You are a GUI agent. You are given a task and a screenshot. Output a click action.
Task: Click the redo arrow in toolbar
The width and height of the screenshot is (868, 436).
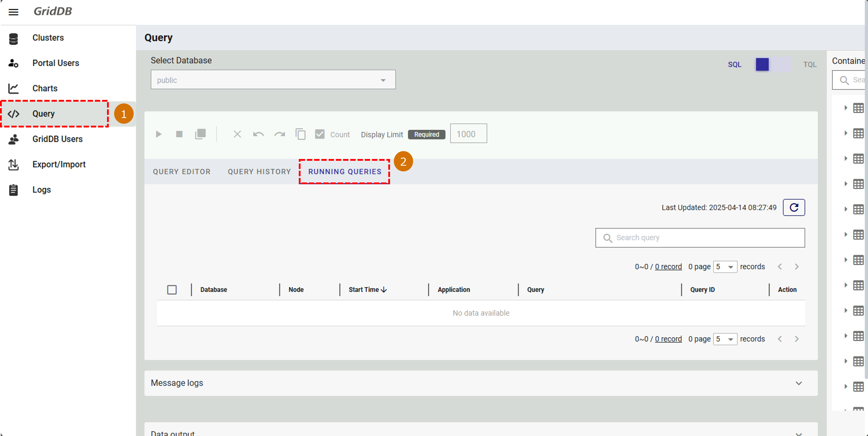pos(279,134)
